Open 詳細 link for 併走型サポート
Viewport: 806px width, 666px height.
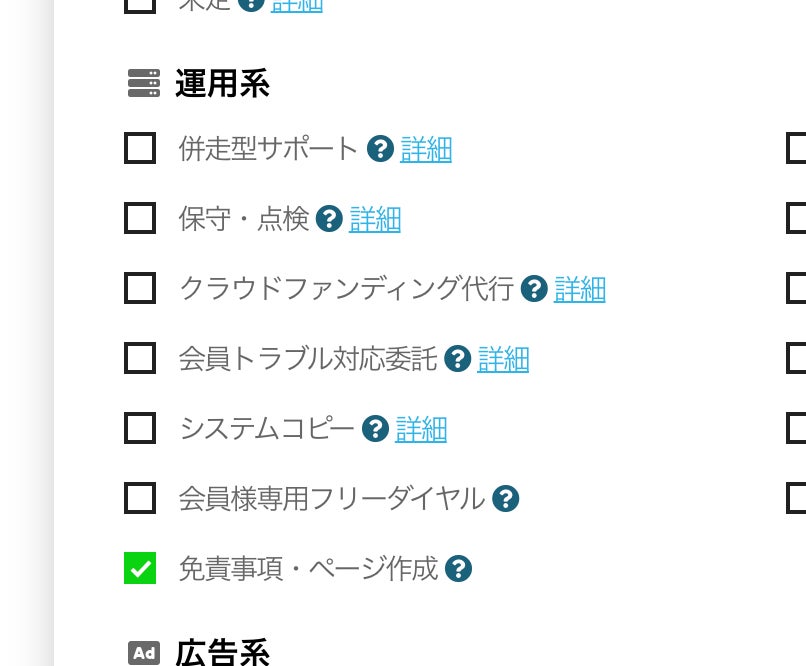click(x=426, y=149)
